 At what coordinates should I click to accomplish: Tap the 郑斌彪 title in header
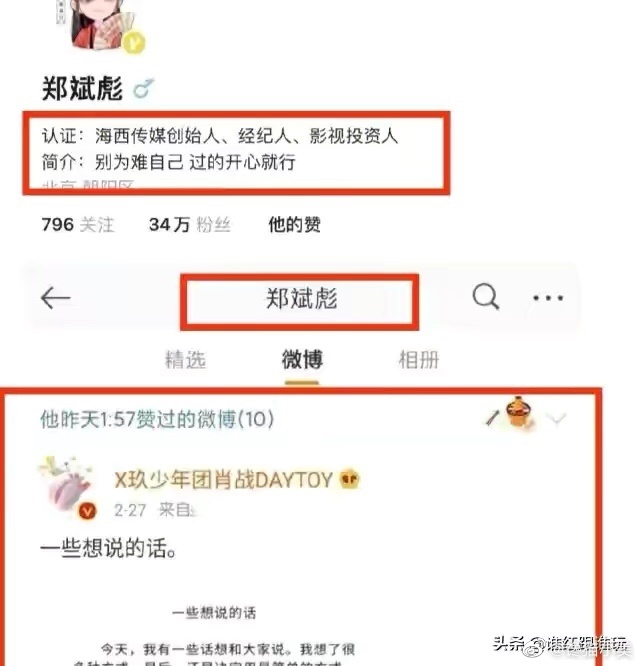click(302, 299)
